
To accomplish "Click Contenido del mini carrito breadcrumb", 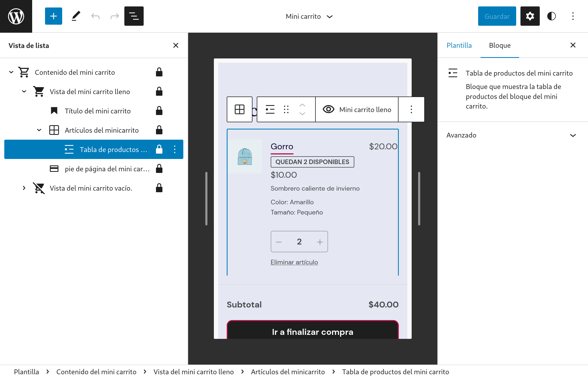I will [96, 372].
